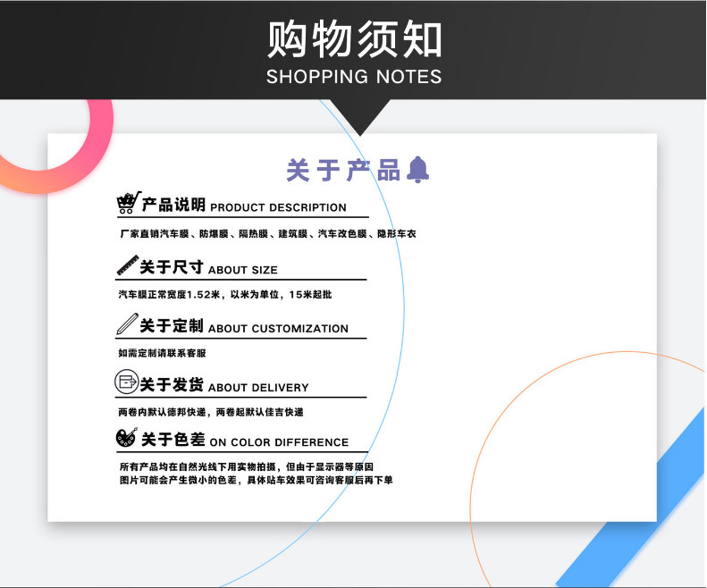Screen dimensions: 707x588
Task: Click the shopping cart icon beside 产品说明
Action: click(129, 203)
